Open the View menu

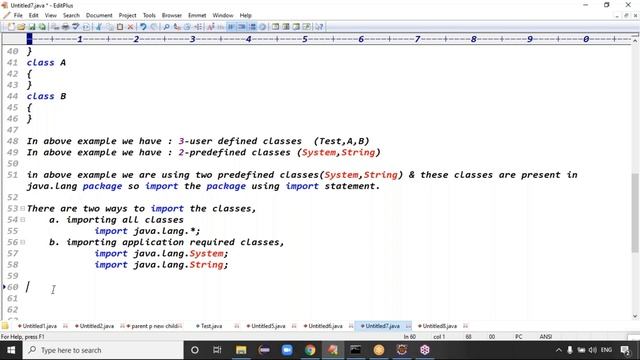tap(51, 16)
